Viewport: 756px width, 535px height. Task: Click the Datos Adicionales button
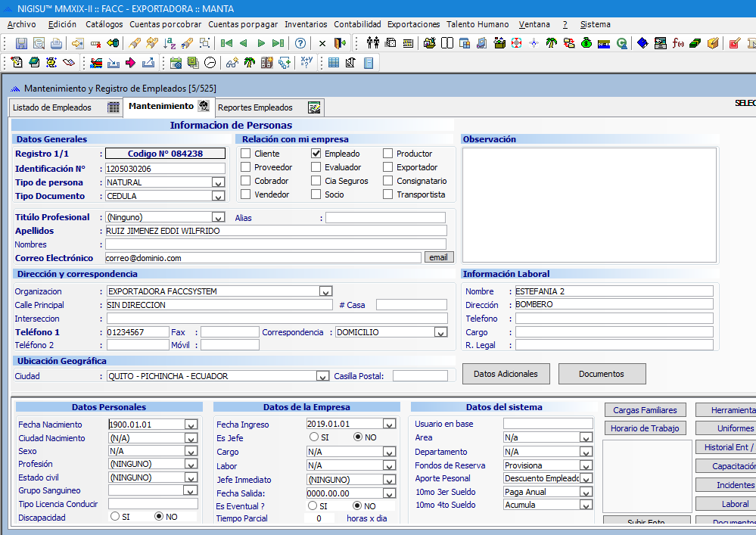pyautogui.click(x=506, y=374)
